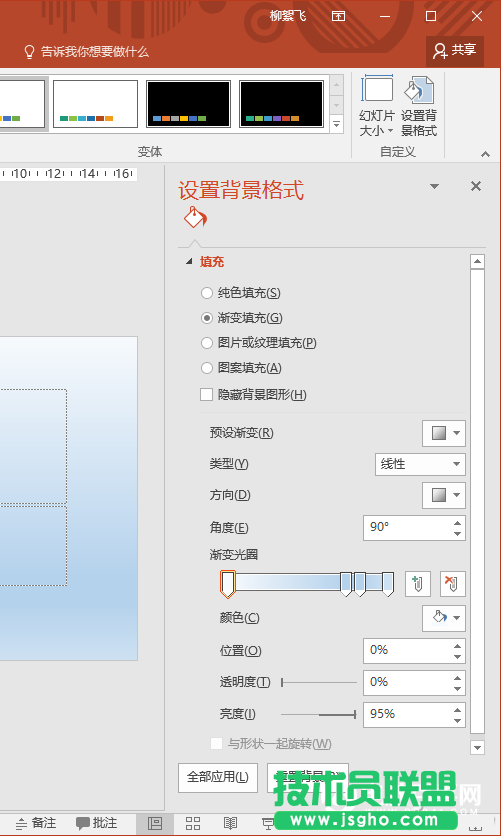This screenshot has width=501, height=836.
Task: Open ribbon display options icon in title bar
Action: 338,16
